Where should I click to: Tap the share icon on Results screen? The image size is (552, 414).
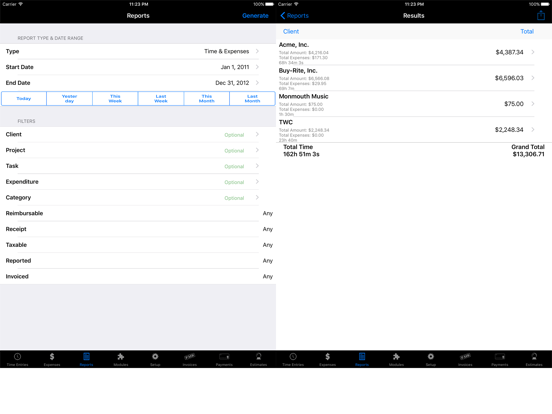[x=541, y=15]
